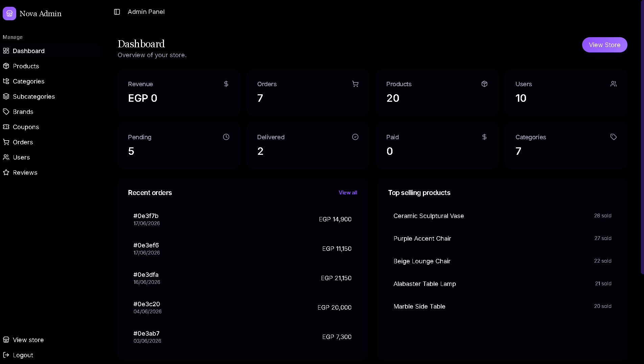Viewport: 644px width, 364px height.
Task: Click the EGP 0 revenue value
Action: click(143, 98)
